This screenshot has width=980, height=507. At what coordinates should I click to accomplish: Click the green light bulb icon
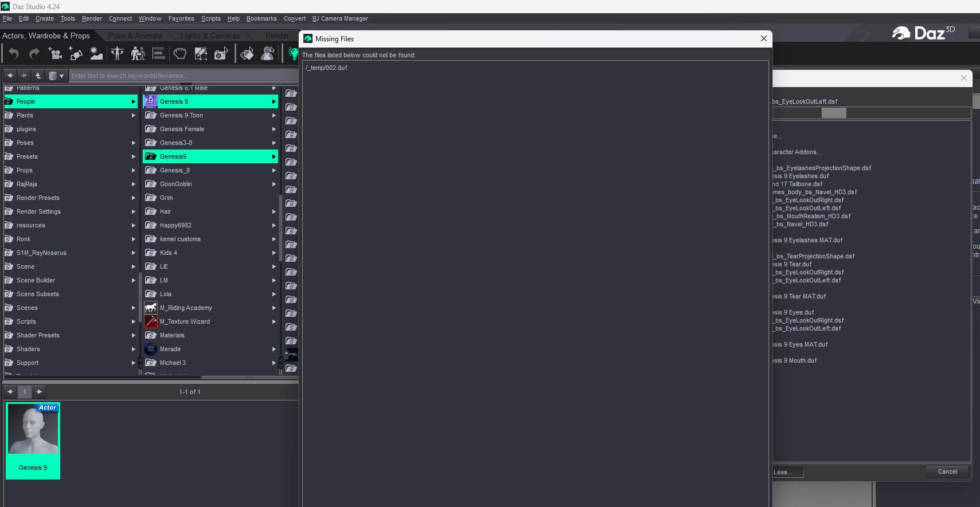click(x=293, y=54)
